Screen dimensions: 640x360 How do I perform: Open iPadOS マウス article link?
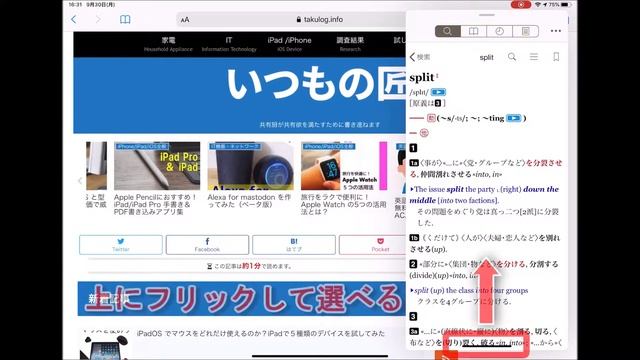point(261,333)
